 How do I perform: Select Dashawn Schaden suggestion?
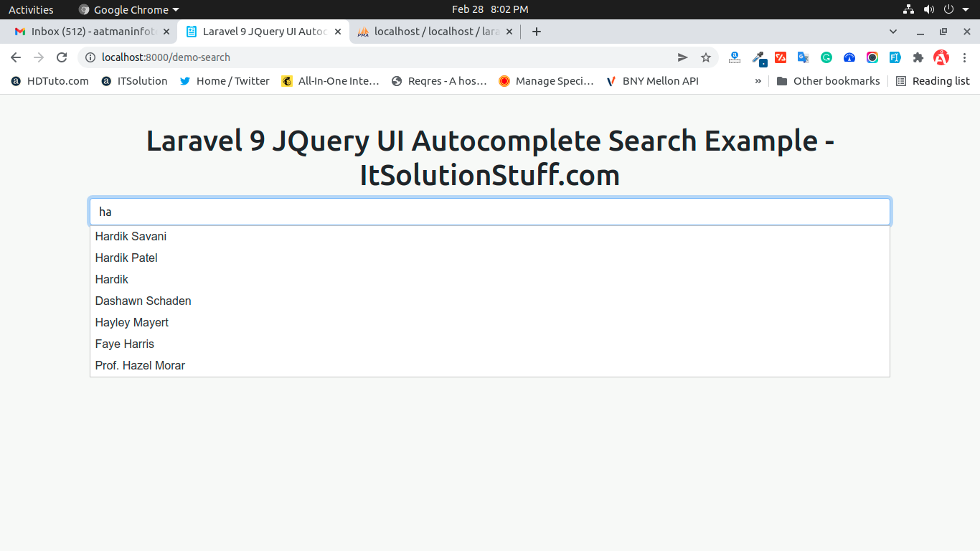(490, 301)
